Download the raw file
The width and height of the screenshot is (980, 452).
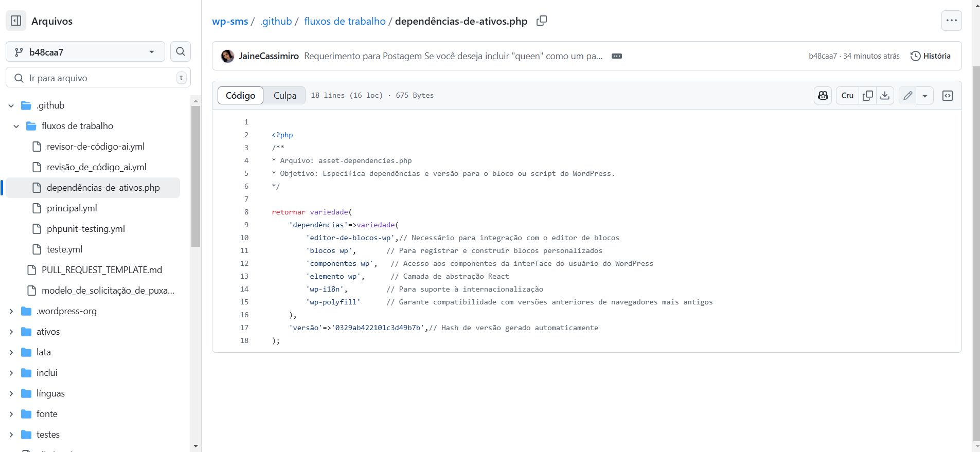(885, 95)
